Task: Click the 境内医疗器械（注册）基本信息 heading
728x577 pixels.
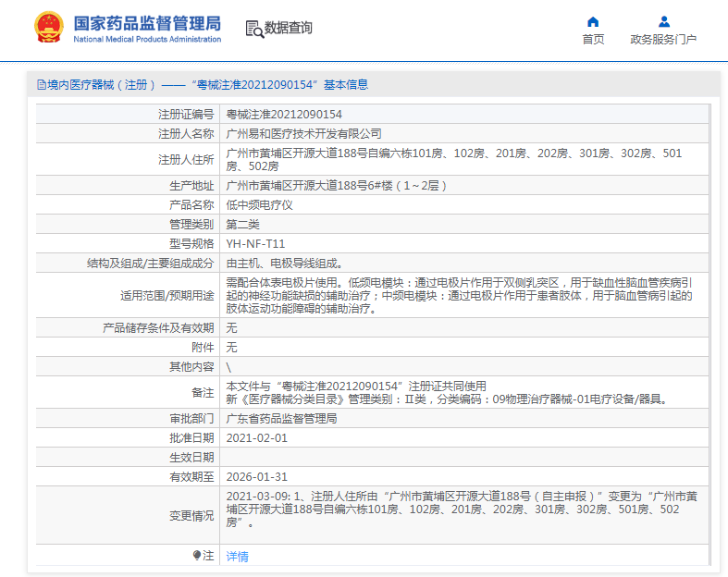Action: tap(203, 85)
